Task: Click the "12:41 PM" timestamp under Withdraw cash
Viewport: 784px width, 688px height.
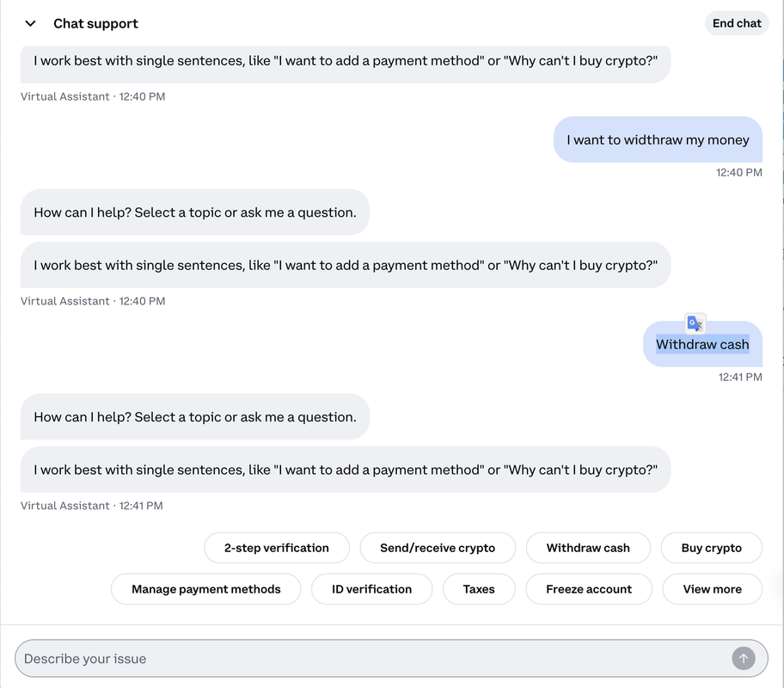Action: [x=740, y=377]
